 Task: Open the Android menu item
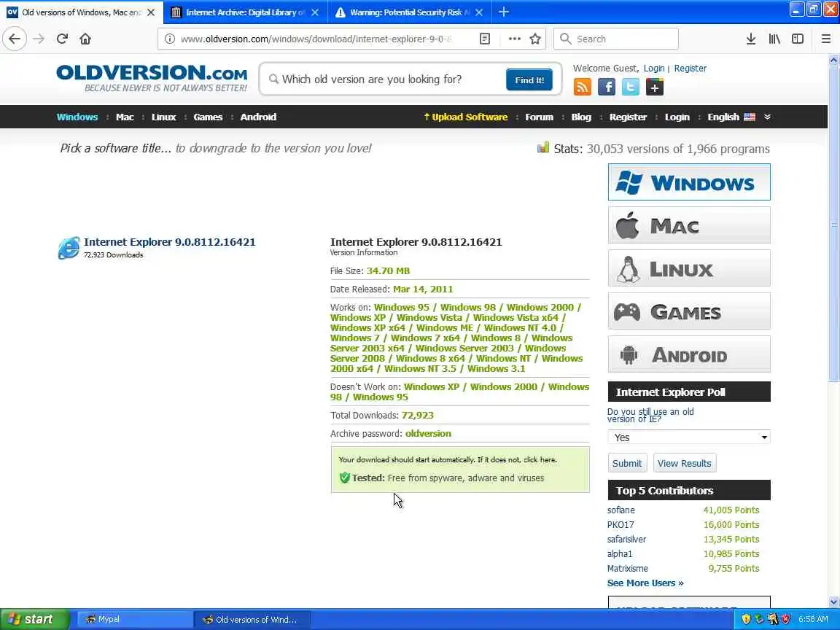[x=258, y=117]
